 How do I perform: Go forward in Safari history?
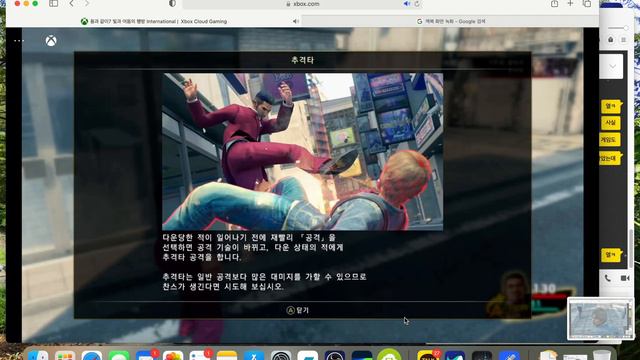click(87, 4)
